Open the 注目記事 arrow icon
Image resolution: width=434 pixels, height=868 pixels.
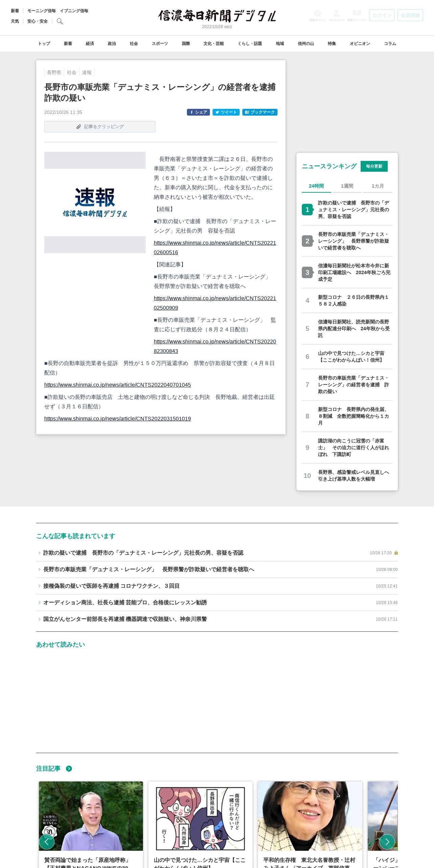point(69,769)
